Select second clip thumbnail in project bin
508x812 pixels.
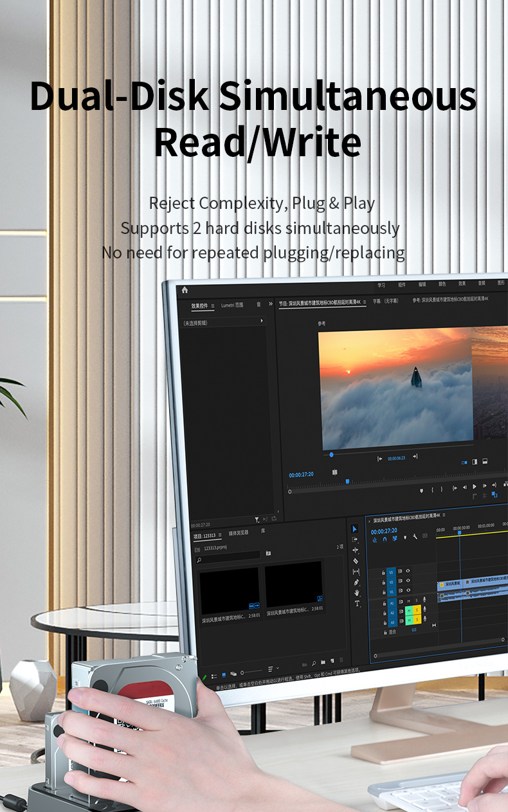294,584
